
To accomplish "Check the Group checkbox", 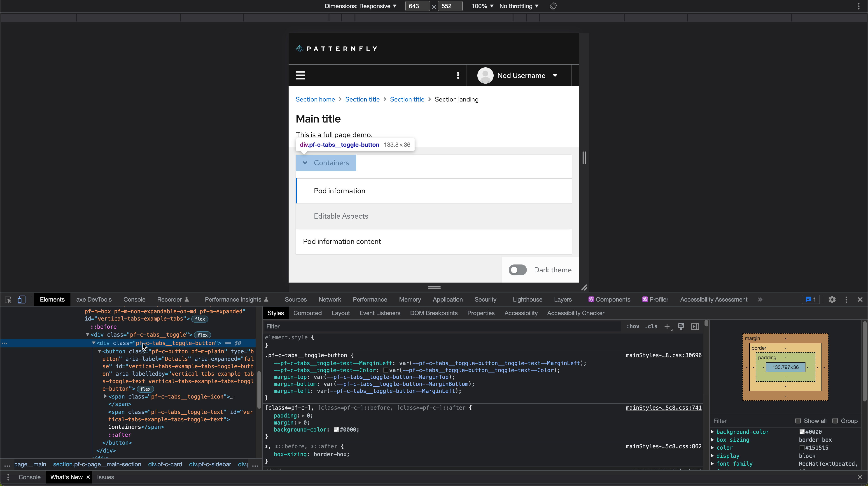I will tap(835, 421).
